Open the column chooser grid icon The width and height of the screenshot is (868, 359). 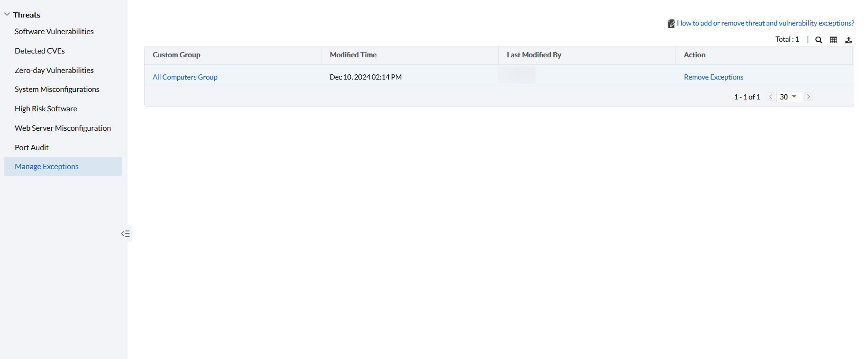833,40
